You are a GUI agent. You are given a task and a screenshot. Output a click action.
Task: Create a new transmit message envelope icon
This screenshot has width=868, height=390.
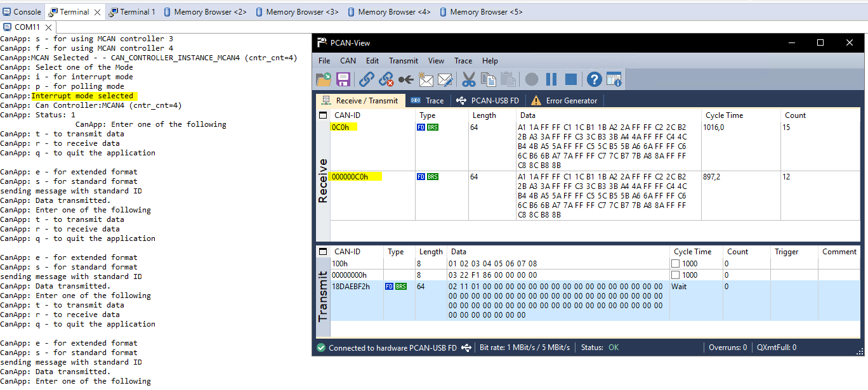(x=426, y=79)
